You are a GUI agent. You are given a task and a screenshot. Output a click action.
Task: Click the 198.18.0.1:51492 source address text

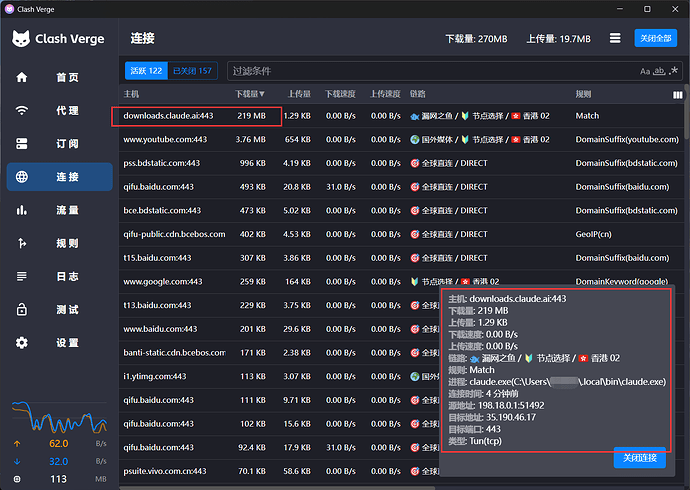coord(511,406)
